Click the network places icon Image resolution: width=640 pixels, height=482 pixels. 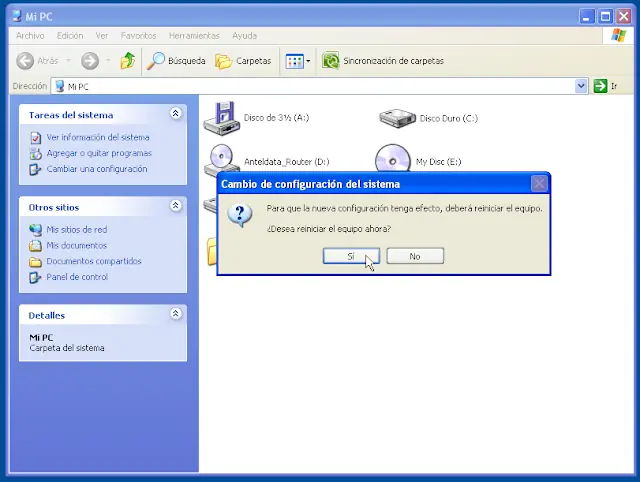click(36, 230)
